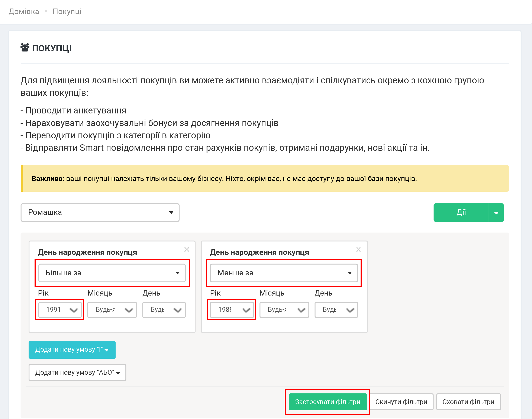The width and height of the screenshot is (532, 419).
Task: Go to Домівка breadcrumb link
Action: [24, 12]
